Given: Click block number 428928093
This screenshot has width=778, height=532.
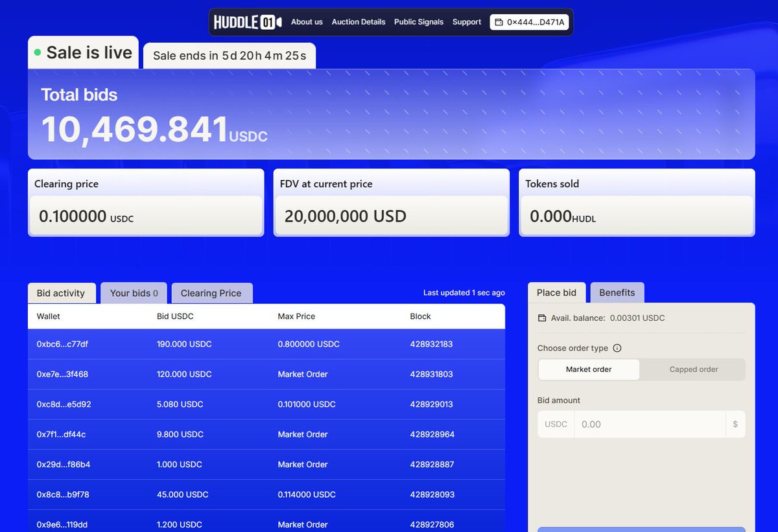Looking at the screenshot, I should 432,494.
